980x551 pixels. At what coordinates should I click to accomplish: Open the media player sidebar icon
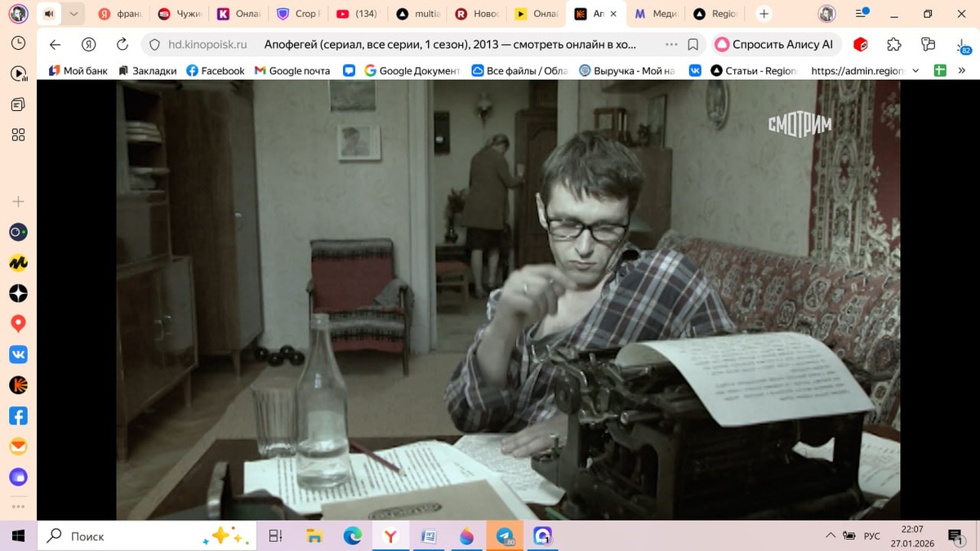18,73
